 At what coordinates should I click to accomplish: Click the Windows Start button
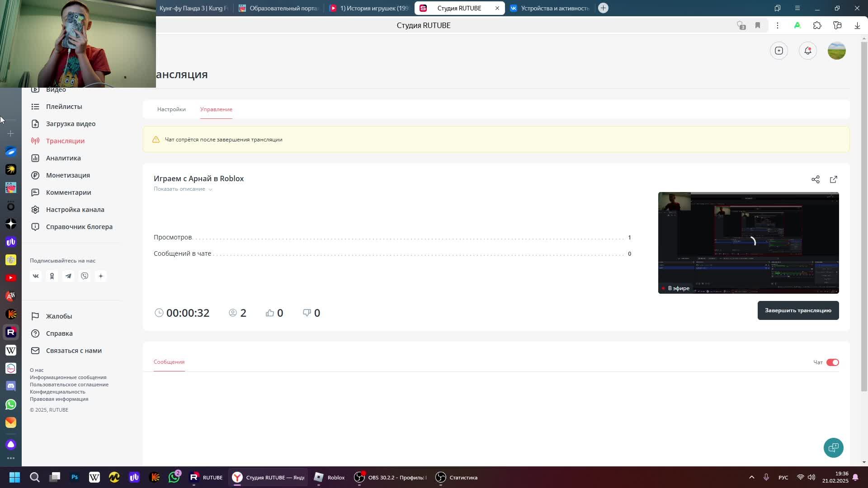point(14,478)
